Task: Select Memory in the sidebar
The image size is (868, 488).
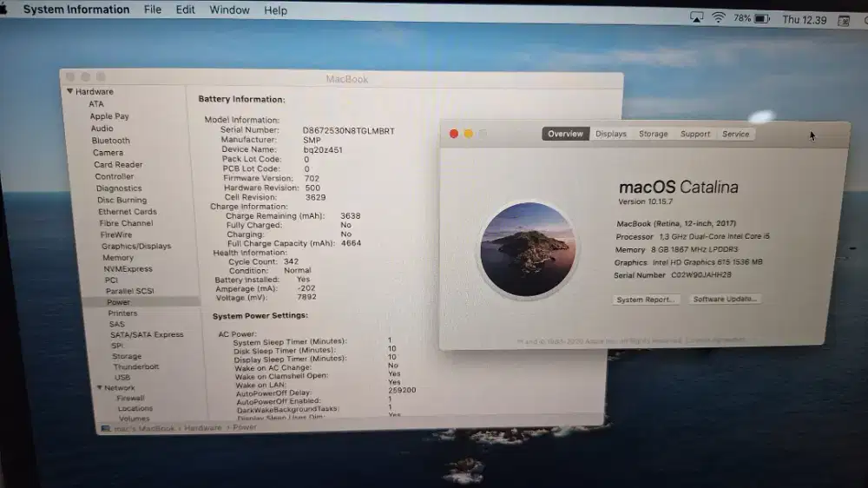Action: coord(118,258)
